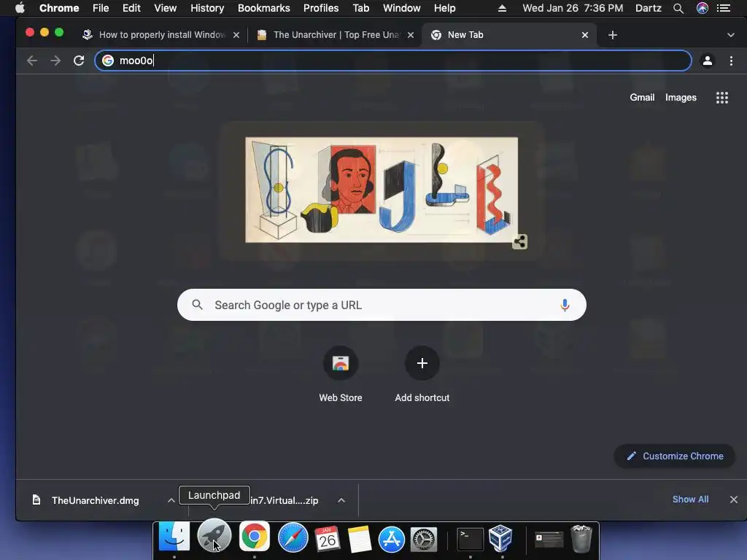Image resolution: width=747 pixels, height=560 pixels.
Task: Open VirtualBox cube icon in Dock
Action: coord(501,538)
